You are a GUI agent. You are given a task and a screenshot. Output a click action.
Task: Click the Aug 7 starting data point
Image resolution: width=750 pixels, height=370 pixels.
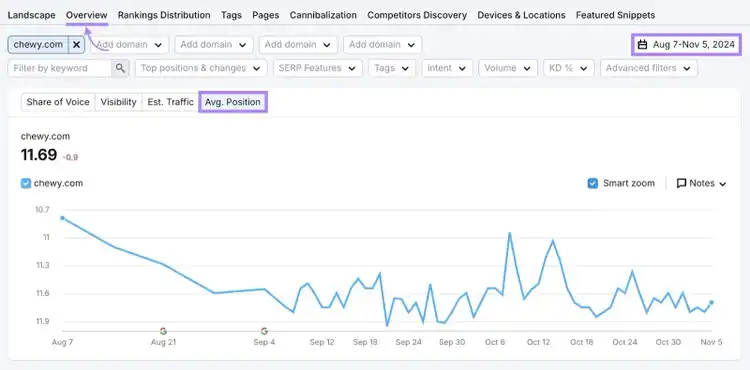pyautogui.click(x=62, y=218)
